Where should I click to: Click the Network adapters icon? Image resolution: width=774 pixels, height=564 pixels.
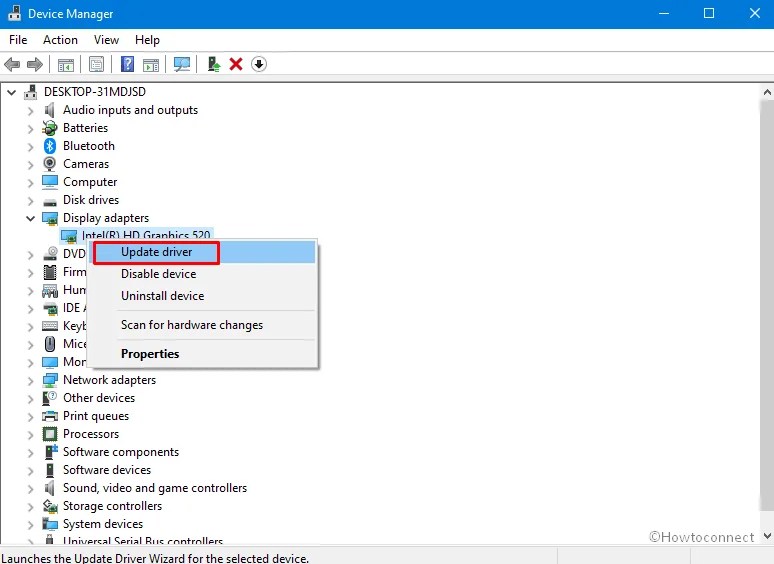tap(49, 380)
